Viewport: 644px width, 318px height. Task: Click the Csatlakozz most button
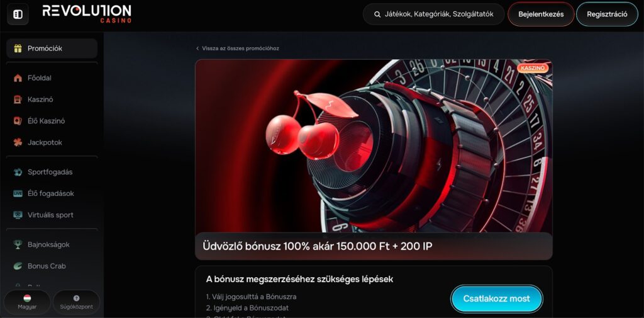(497, 298)
